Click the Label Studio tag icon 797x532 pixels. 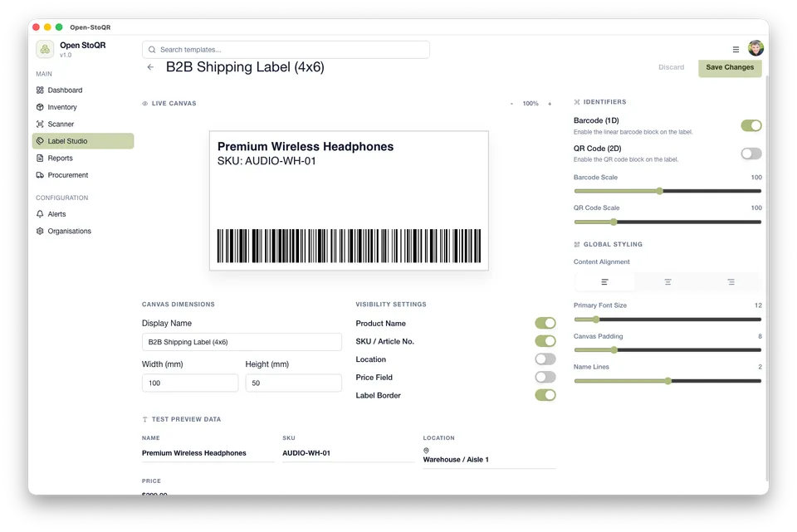40,141
